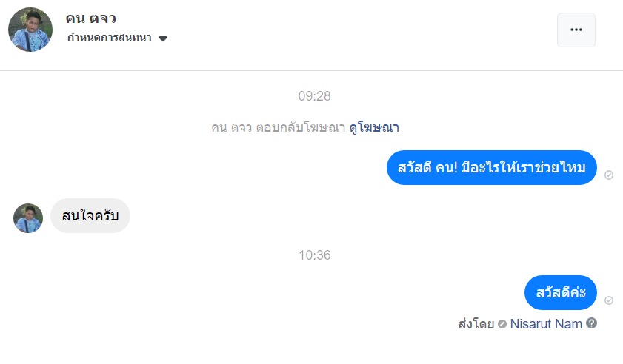Click the delivered checkmark beside the first blue message
Screen dimensions: 623x364
tap(609, 175)
